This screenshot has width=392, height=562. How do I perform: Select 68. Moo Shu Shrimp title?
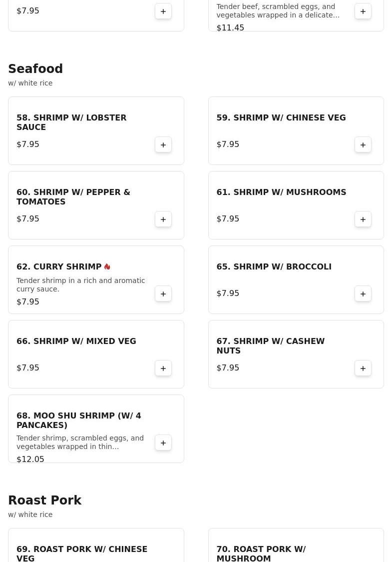coord(78,420)
